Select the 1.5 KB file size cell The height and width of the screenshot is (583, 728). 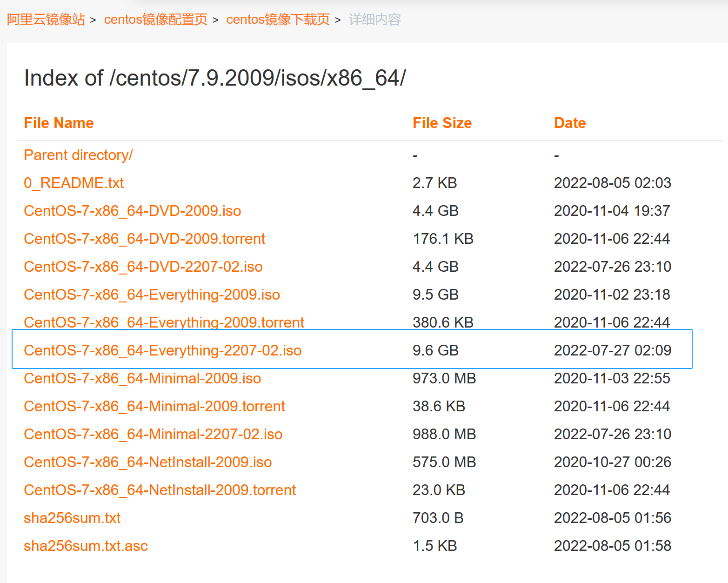point(434,546)
